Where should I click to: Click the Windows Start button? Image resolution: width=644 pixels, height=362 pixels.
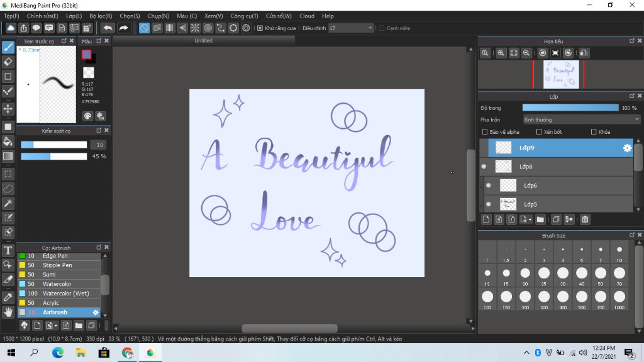click(11, 353)
